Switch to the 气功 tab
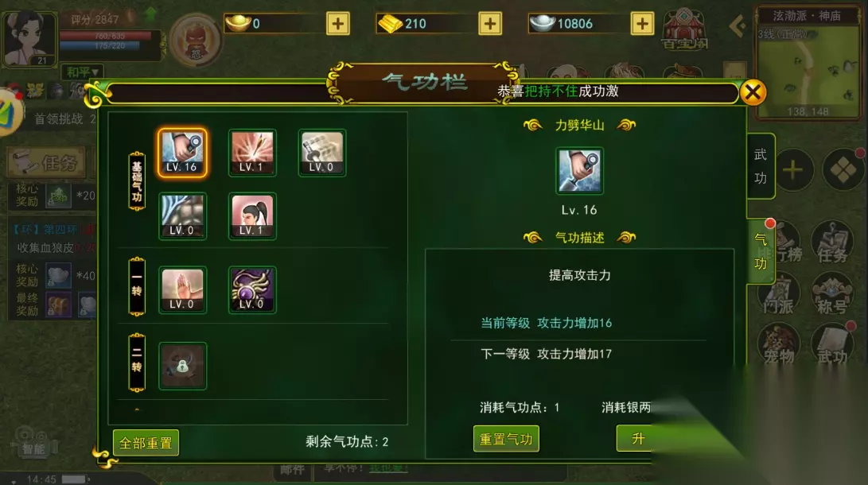This screenshot has height=485, width=868. pos(761,251)
